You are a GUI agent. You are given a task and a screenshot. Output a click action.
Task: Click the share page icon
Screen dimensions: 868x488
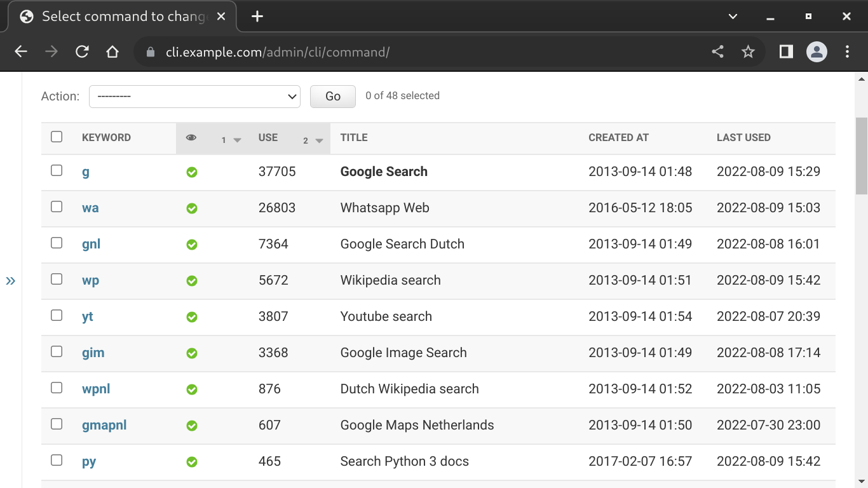(717, 52)
